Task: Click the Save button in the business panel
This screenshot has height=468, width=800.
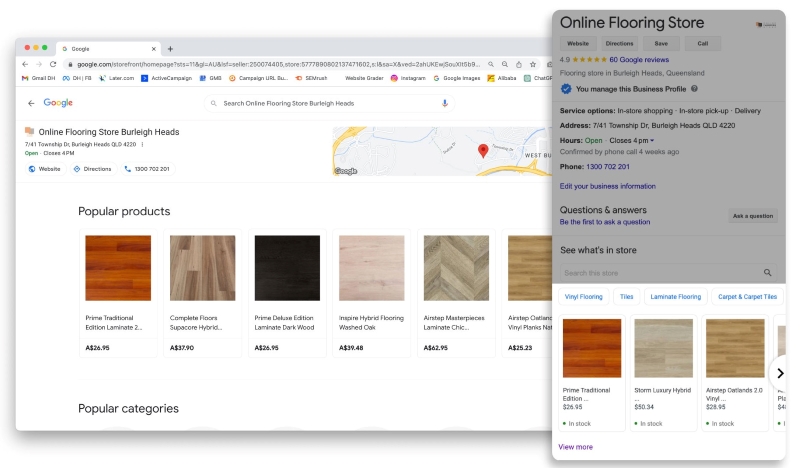Action: pos(661,44)
